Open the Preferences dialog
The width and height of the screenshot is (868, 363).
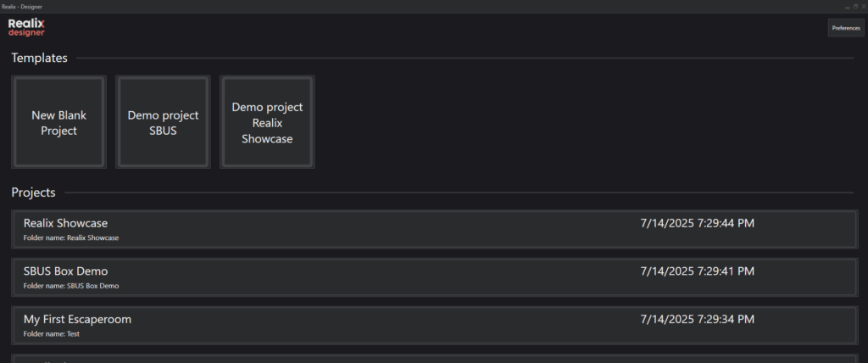[x=845, y=28]
